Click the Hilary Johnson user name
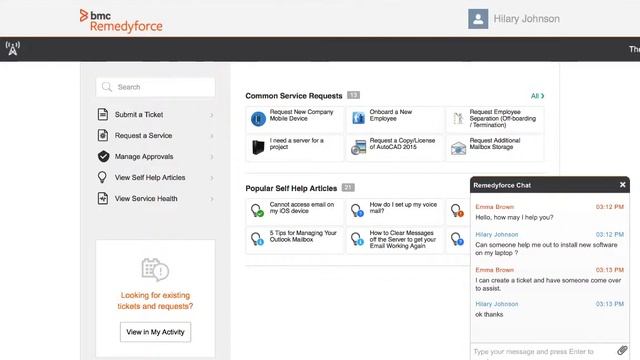 (x=527, y=19)
